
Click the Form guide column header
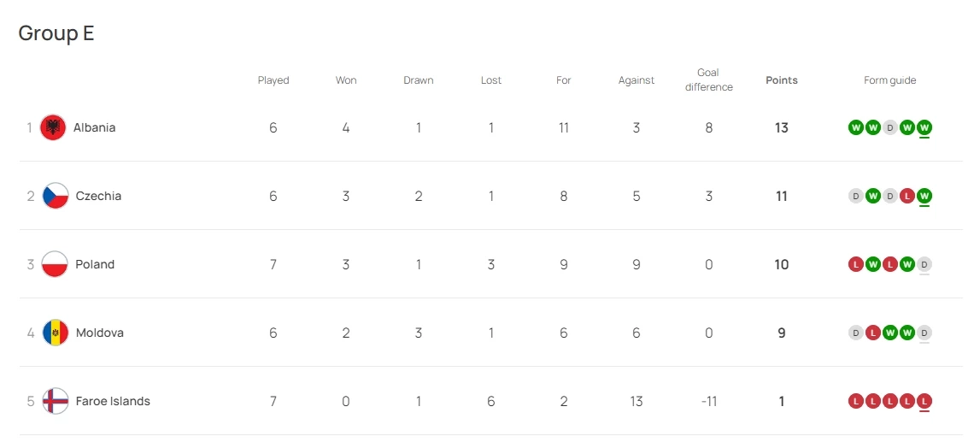pyautogui.click(x=889, y=80)
